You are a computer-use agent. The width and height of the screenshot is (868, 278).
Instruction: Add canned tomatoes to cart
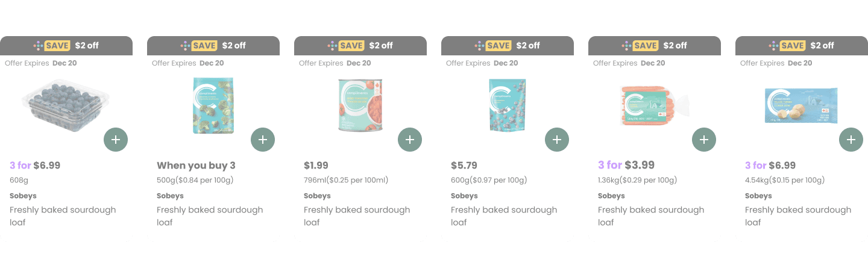[x=410, y=140]
